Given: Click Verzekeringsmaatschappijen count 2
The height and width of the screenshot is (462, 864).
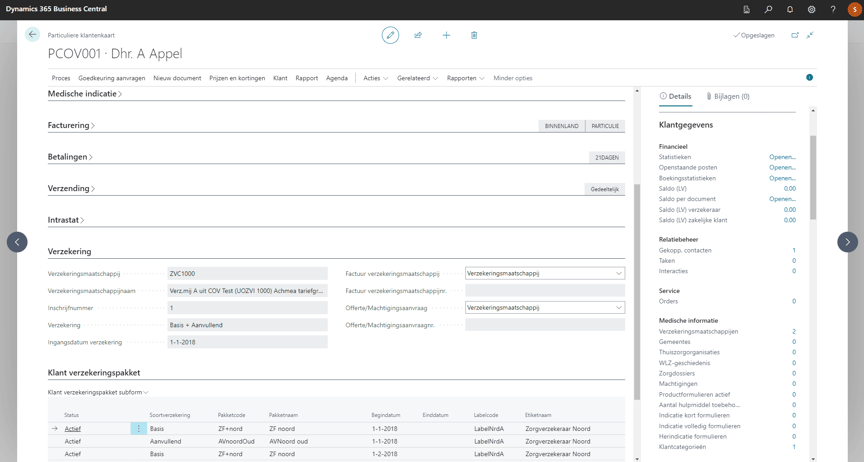Looking at the screenshot, I should point(794,331).
